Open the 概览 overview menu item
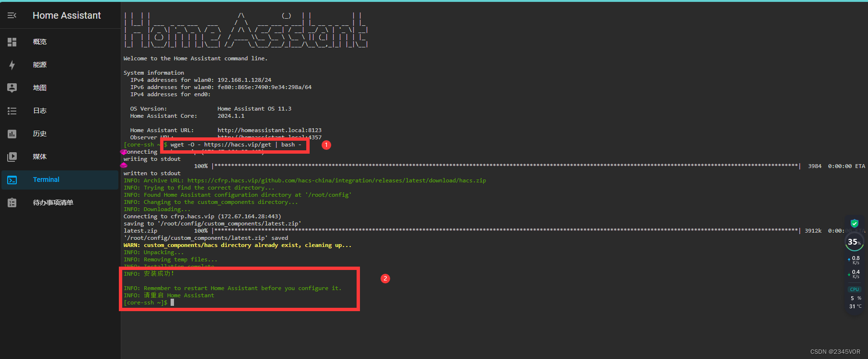The width and height of the screenshot is (868, 359). 60,42
